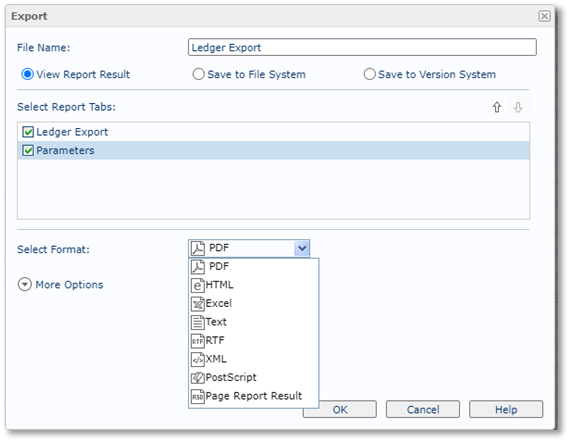Uncheck the Ledger Export tab checkbox
570x442 pixels.
tap(28, 132)
